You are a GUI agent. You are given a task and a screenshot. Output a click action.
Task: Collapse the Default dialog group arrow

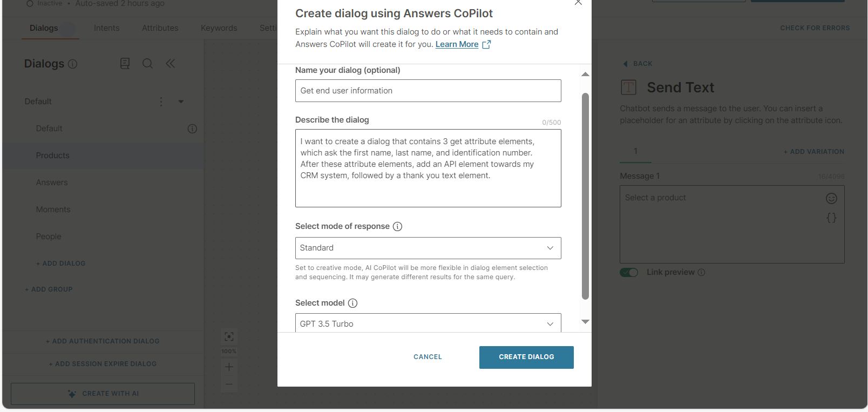(181, 102)
